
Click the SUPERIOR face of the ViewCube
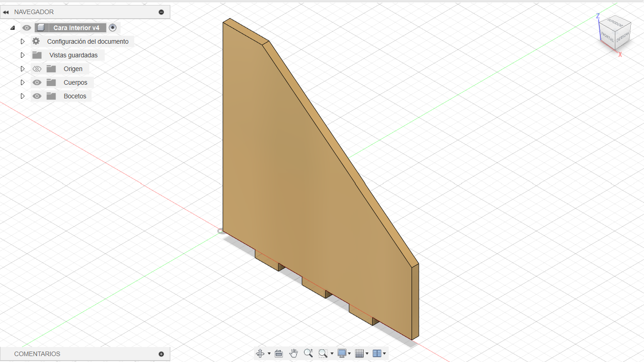tap(615, 22)
